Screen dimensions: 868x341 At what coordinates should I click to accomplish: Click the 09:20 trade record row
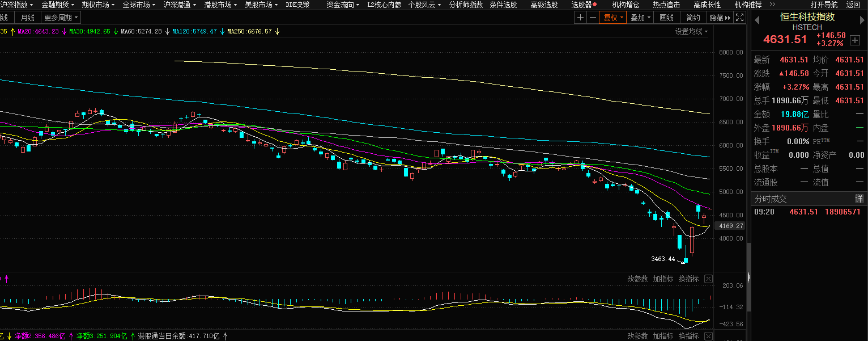[x=809, y=212]
